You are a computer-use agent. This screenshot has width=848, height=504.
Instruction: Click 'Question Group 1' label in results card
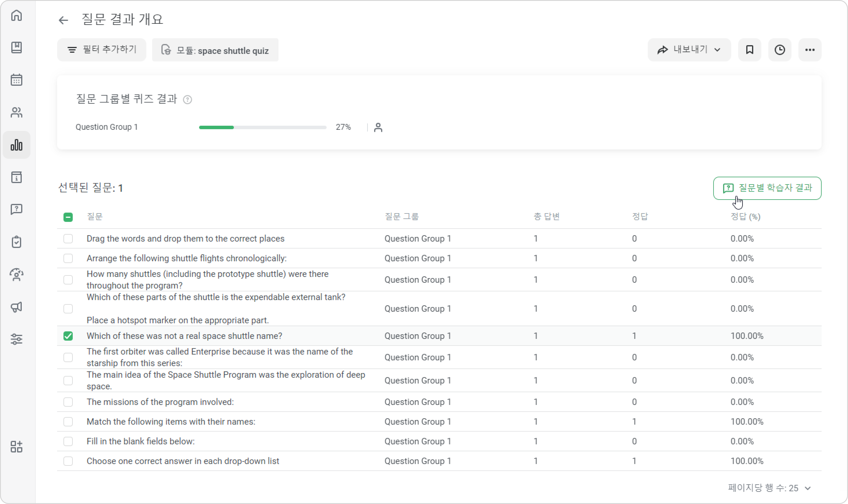[x=107, y=127]
